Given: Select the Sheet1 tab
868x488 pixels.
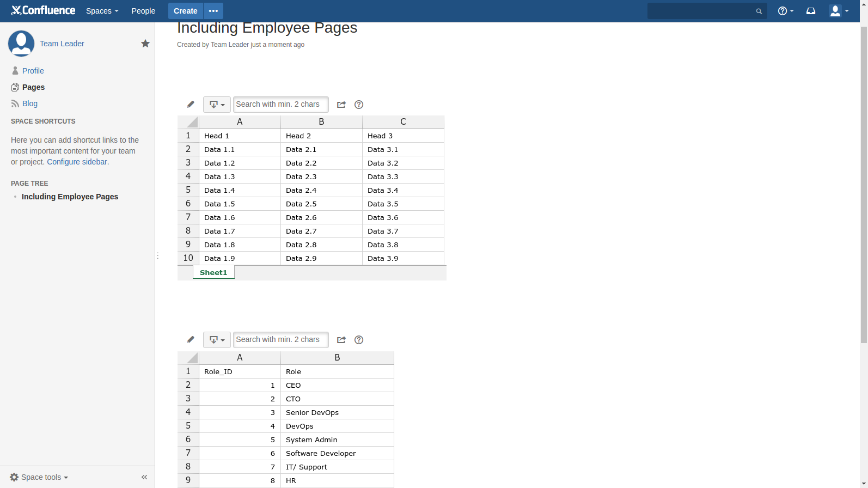Looking at the screenshot, I should (x=213, y=272).
